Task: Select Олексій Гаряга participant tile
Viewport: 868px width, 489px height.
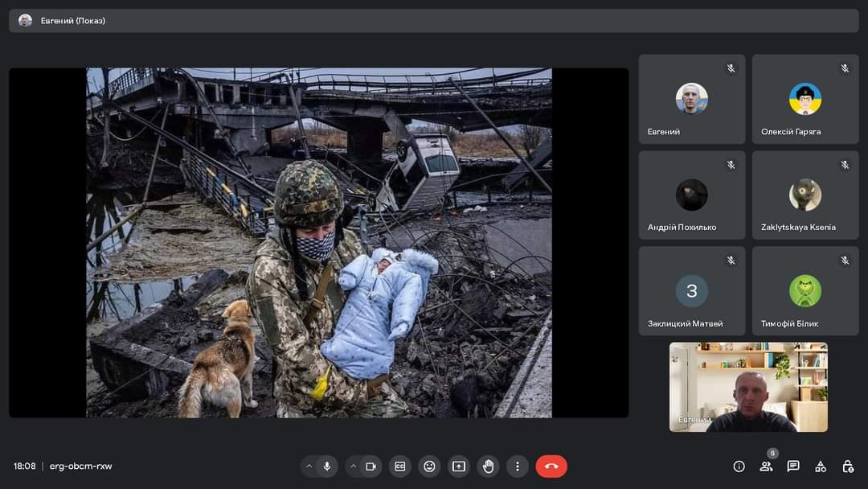Action: pos(805,99)
